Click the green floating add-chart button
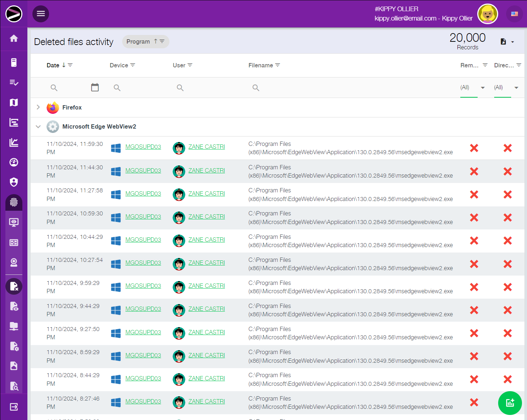Screen dimensions: 527x420 tap(510, 403)
